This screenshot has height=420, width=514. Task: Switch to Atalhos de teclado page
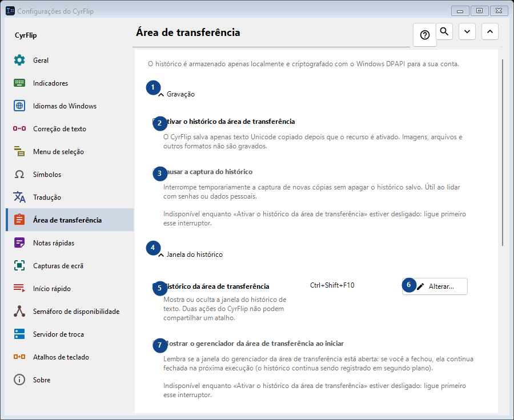[70, 357]
